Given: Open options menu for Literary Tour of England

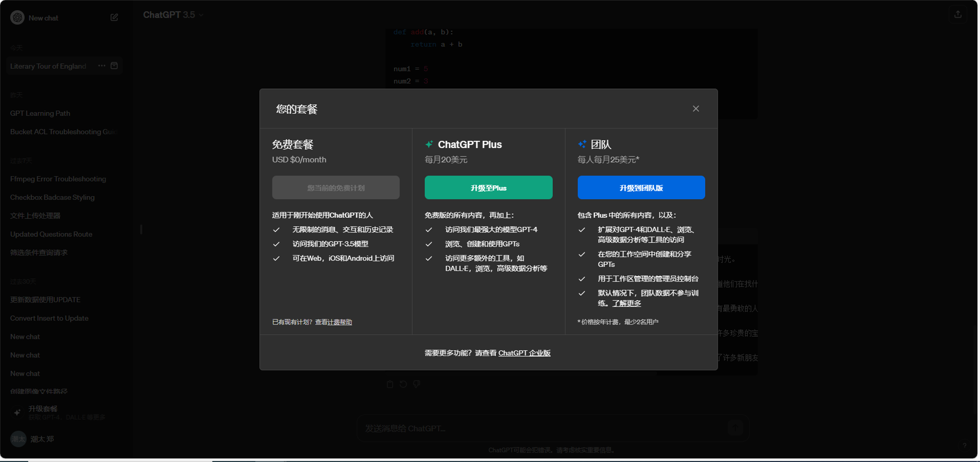Looking at the screenshot, I should [101, 65].
